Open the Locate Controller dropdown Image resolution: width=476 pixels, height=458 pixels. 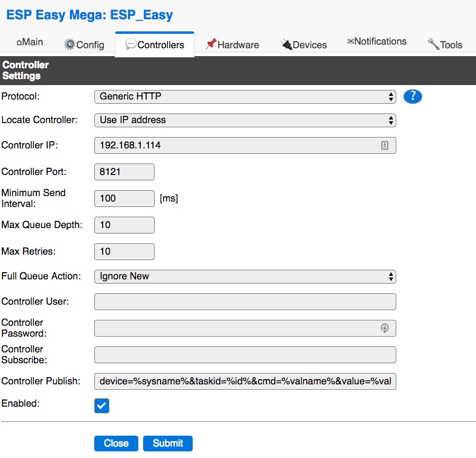click(x=245, y=121)
